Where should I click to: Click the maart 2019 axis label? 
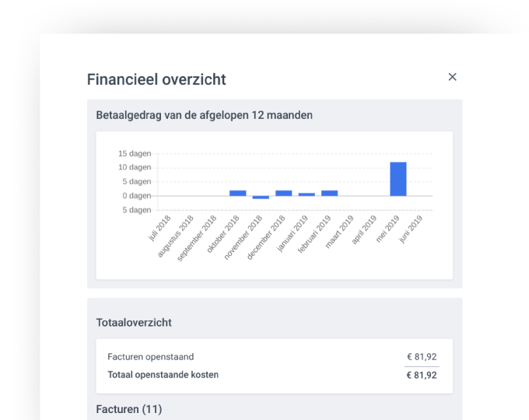click(339, 232)
